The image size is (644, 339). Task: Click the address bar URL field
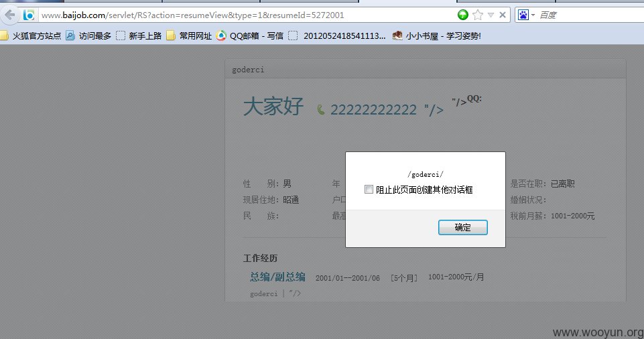[x=247, y=15]
